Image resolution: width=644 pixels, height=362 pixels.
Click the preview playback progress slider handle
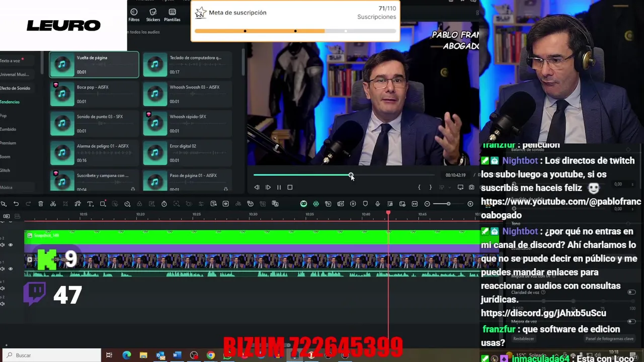(351, 175)
